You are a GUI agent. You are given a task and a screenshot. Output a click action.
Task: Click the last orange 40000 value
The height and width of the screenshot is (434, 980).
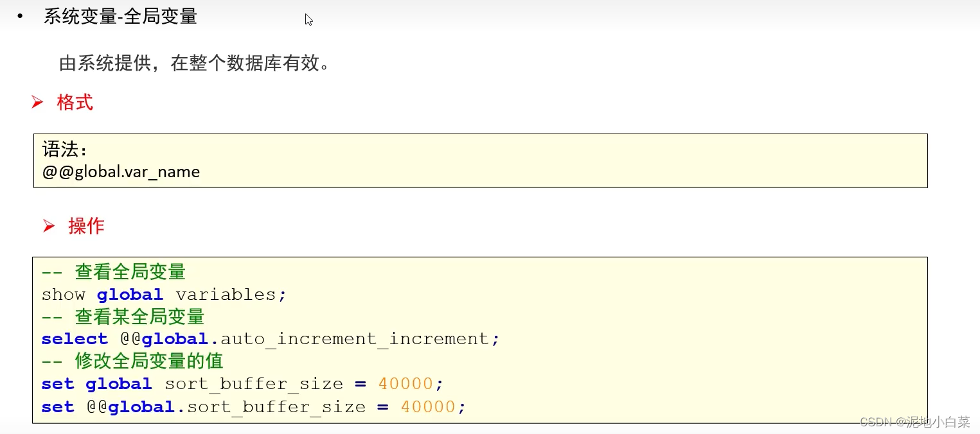[x=428, y=407]
